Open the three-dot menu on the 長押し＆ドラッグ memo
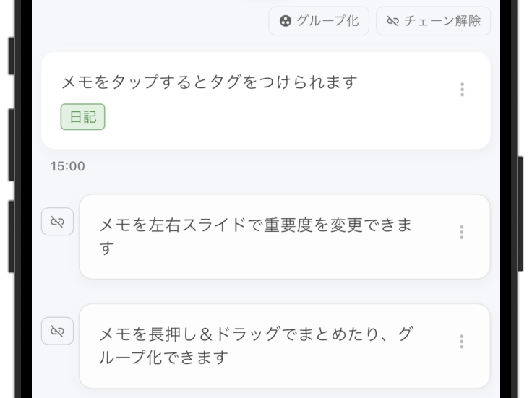Screen dimensions: 532x398 click(461, 342)
